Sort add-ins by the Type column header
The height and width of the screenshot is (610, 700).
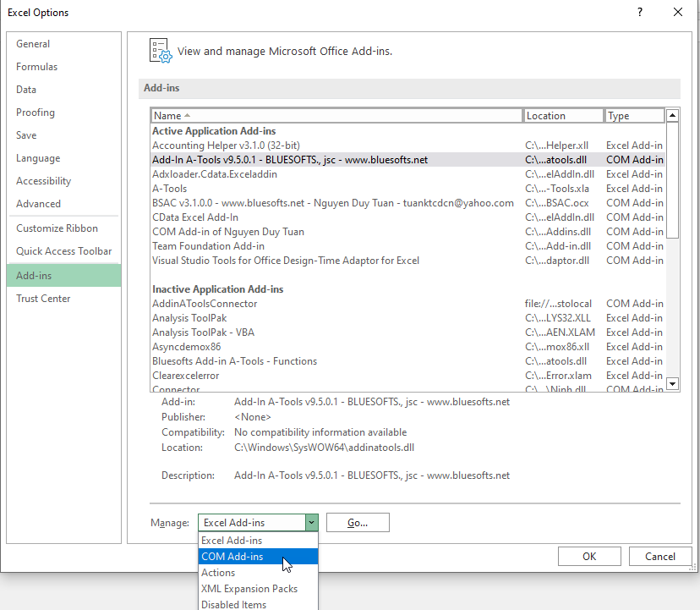point(634,116)
